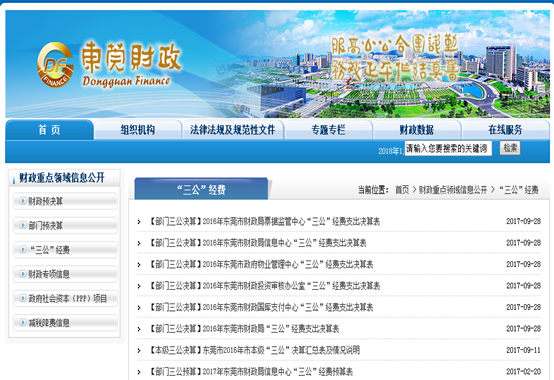
Task: Open 减税降费信息 sidebar item
Action: [x=65, y=322]
